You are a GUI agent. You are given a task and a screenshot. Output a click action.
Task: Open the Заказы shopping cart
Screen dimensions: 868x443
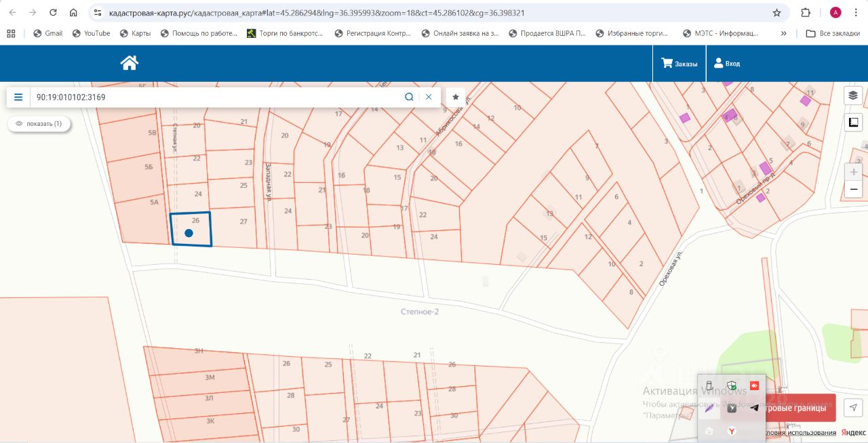pyautogui.click(x=679, y=64)
